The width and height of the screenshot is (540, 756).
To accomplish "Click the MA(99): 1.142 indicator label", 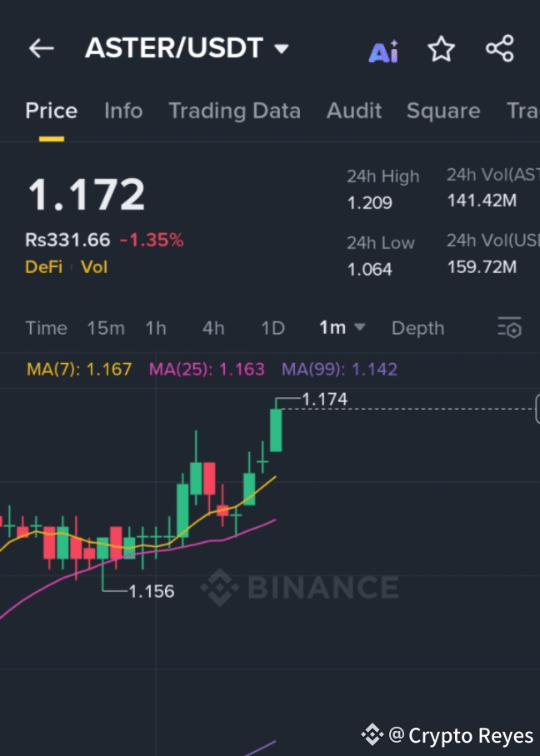I will (340, 370).
